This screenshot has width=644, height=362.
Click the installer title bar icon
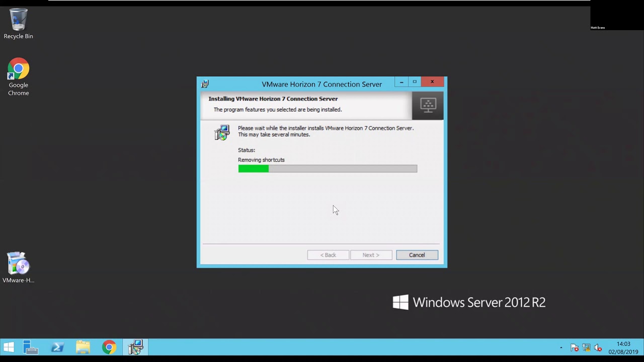[205, 84]
